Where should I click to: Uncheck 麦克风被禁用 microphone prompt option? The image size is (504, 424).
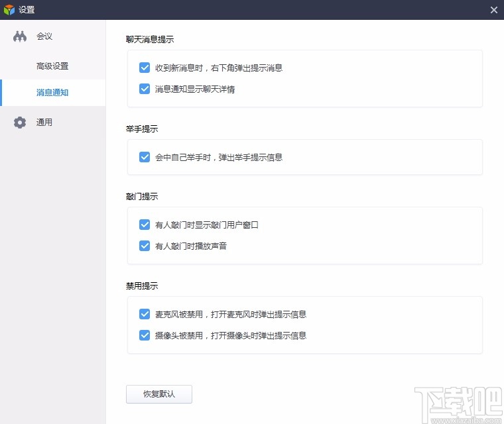point(145,314)
